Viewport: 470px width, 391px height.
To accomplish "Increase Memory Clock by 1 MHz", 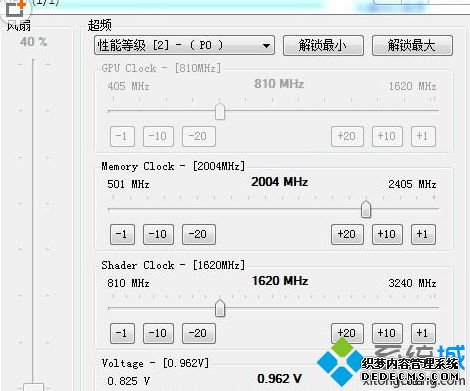I will pos(423,234).
